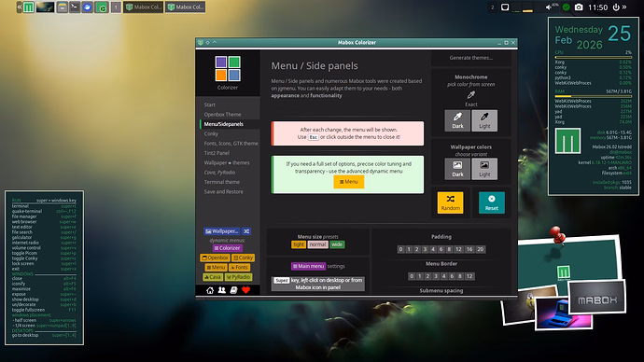Open the volume speaker icon in tray
644x362 pixels.
click(x=549, y=7)
